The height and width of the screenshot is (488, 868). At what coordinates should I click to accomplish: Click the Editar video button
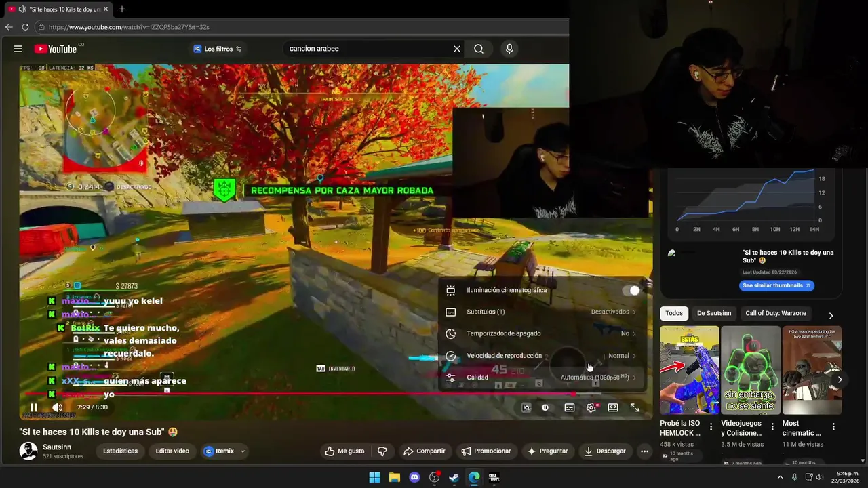172,451
